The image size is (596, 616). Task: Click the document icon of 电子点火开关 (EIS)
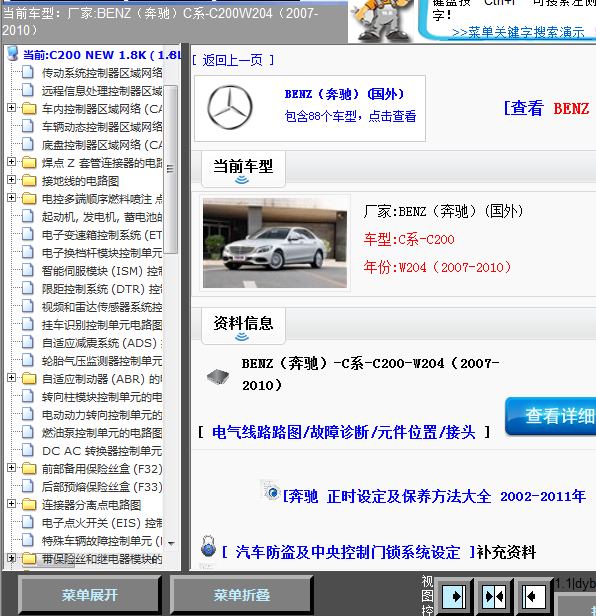click(x=28, y=522)
